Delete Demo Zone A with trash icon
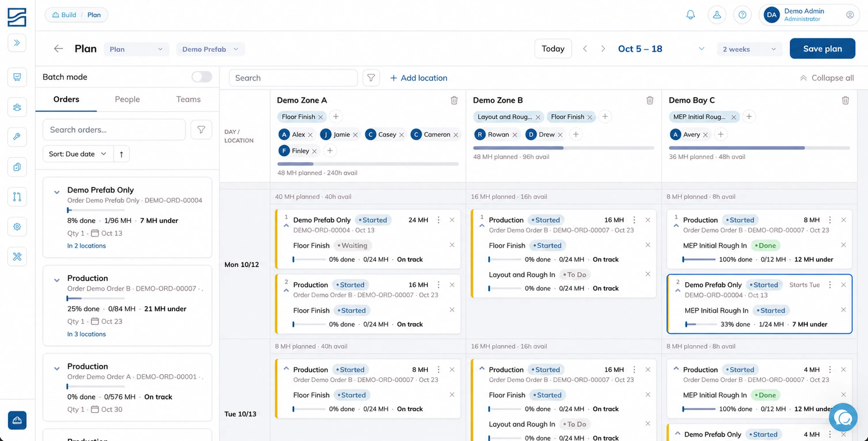868x441 pixels. [x=454, y=100]
